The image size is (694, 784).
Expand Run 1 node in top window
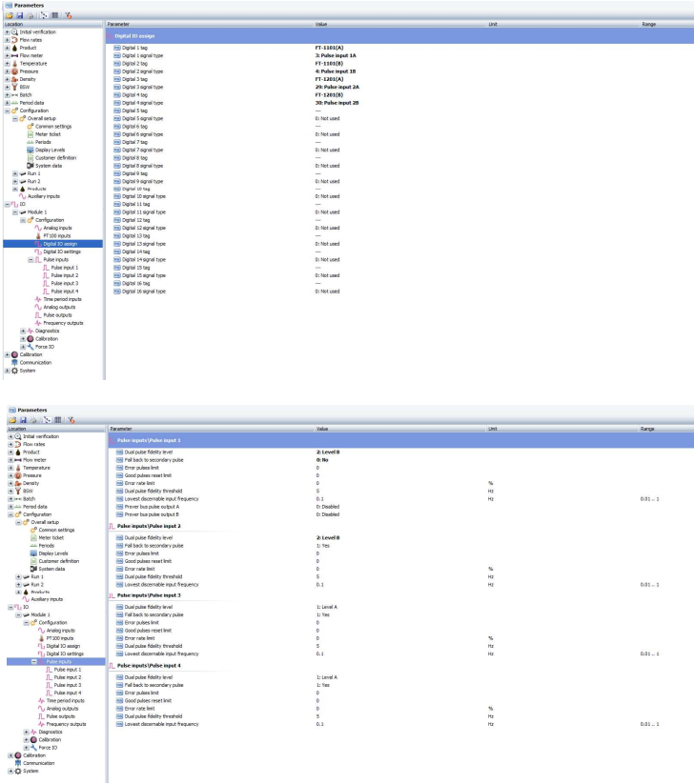pyautogui.click(x=15, y=173)
